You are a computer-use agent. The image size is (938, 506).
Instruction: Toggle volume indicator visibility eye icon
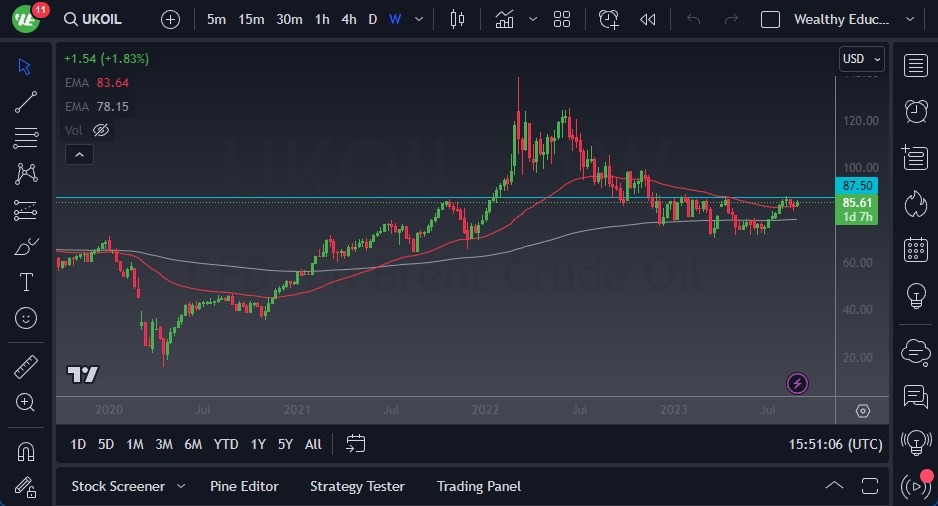coord(100,130)
